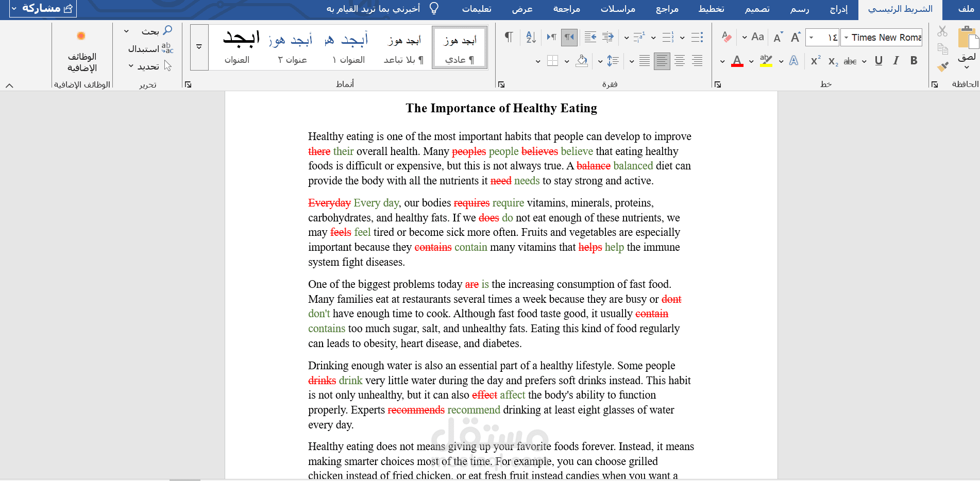Apply red Font Color A button
Screen dimensions: 980x481
tap(737, 61)
